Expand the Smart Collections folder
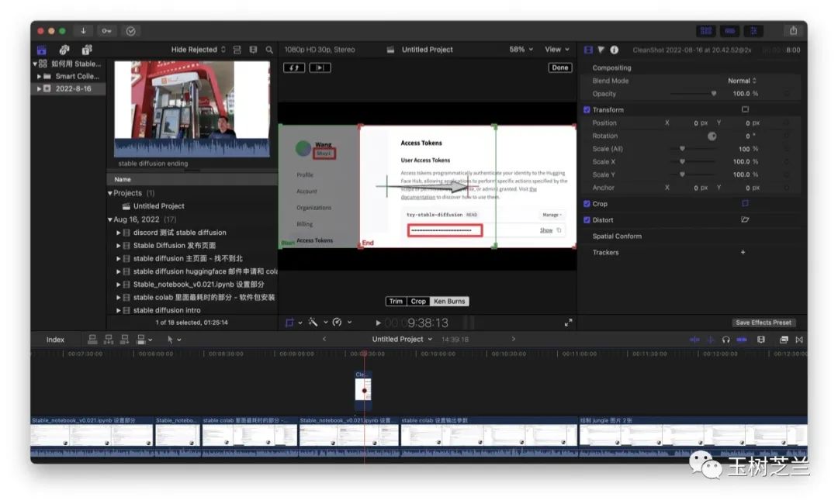838x504 pixels. point(39,76)
